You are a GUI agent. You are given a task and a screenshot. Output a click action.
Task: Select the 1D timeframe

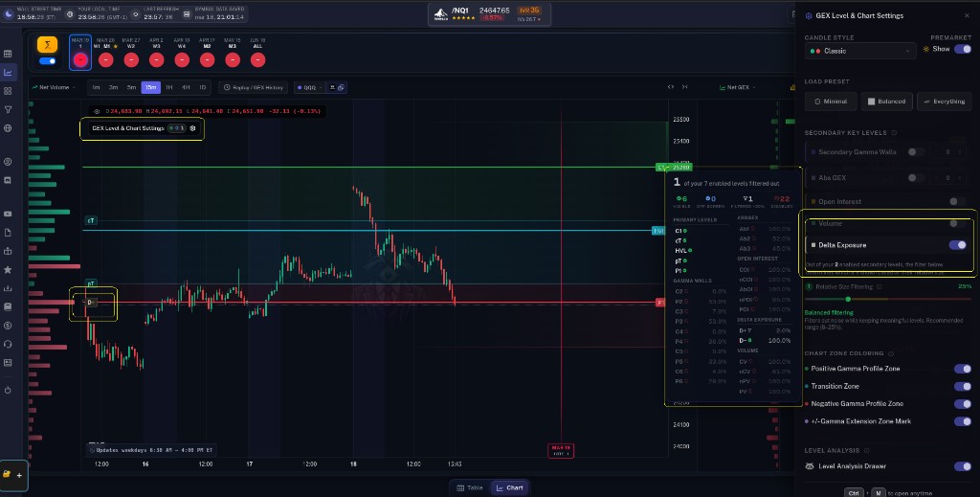tap(202, 87)
